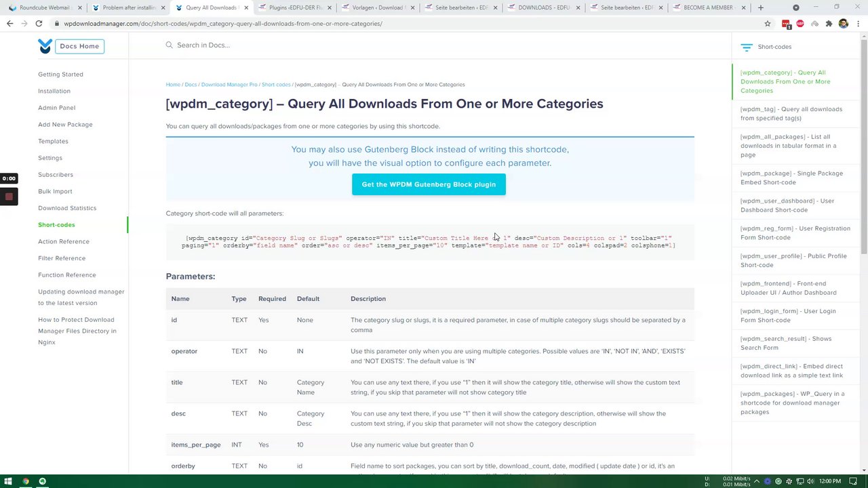Screen dimensions: 868x488
Task: Open the Bulk Import docs section
Action: (55, 191)
